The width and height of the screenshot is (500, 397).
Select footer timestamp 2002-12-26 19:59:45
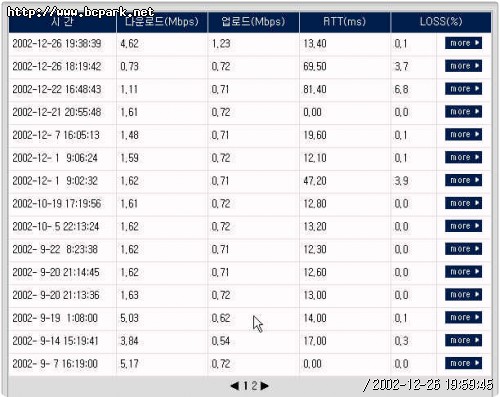click(432, 385)
